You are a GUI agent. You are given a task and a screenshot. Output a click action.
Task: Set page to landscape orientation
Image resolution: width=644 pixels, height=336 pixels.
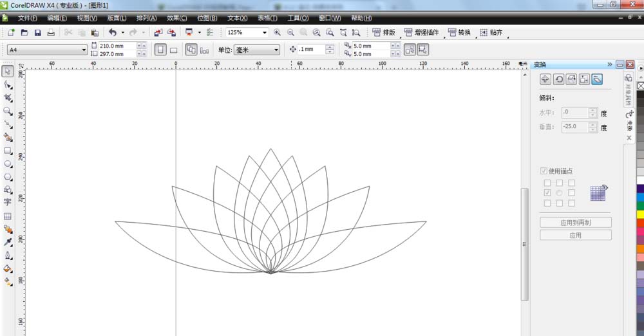pos(174,50)
